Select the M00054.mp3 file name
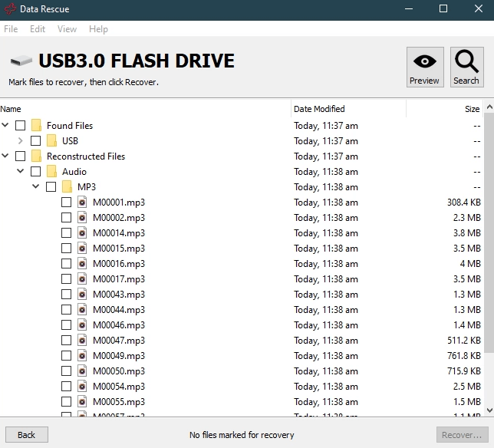The image size is (494, 448). 119,387
